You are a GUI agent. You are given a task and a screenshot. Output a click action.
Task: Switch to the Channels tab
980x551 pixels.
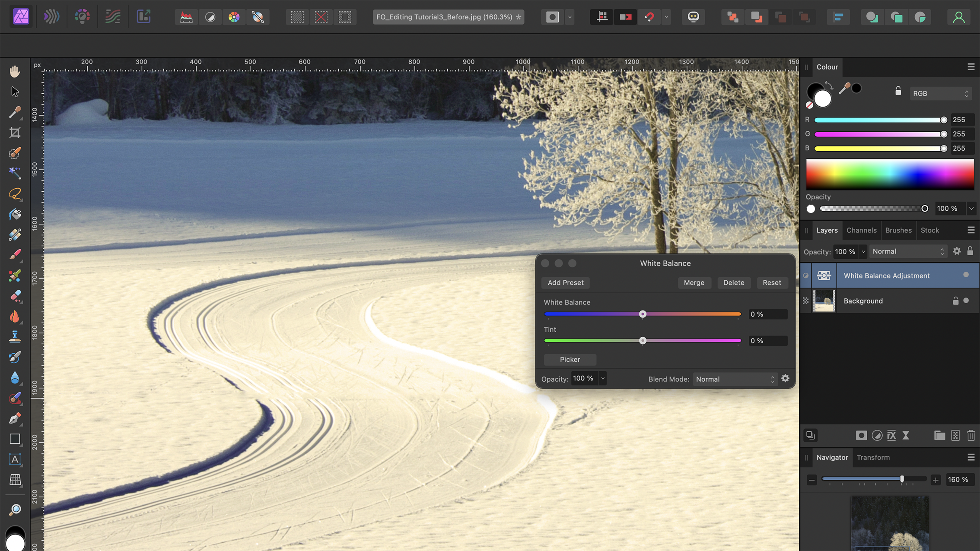tap(862, 230)
